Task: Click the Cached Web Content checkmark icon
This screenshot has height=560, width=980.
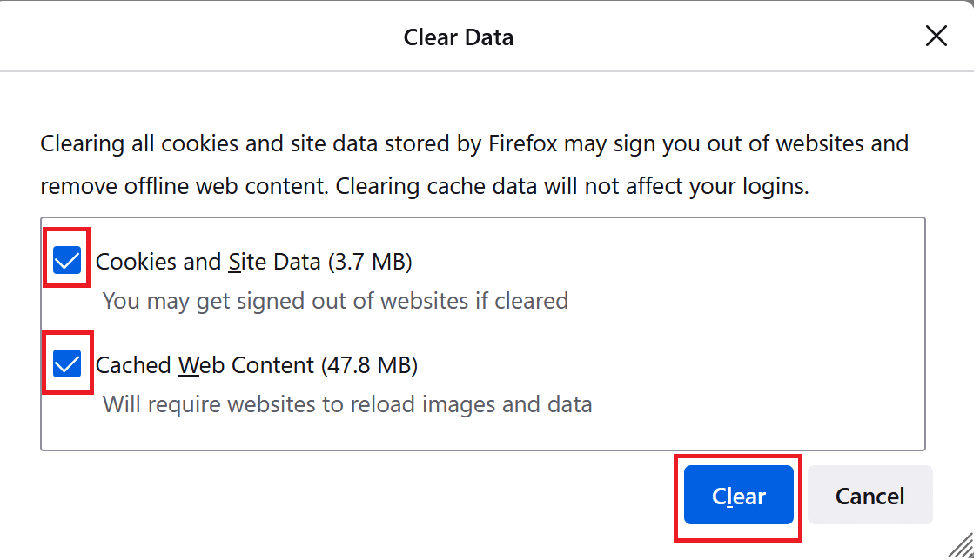Action: point(67,363)
